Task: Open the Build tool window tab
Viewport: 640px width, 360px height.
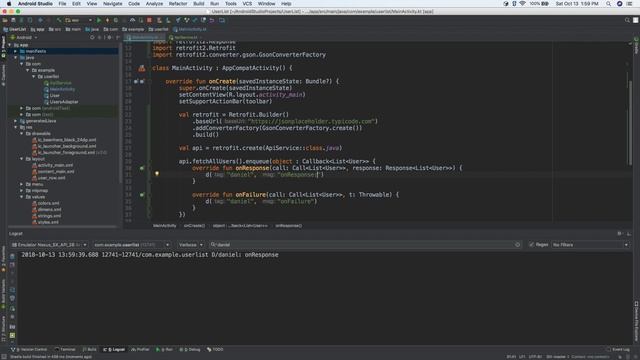Action: 90,349
